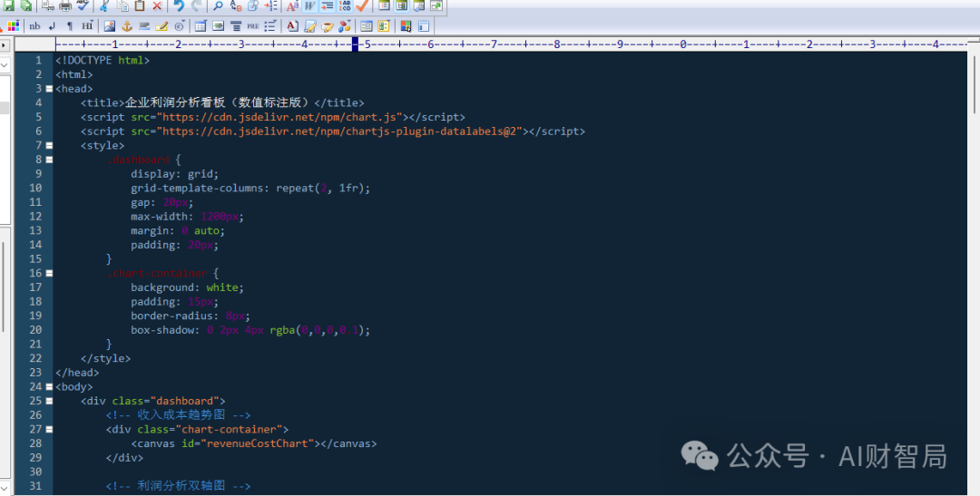
Task: Click the Save All icon
Action: tap(27, 5)
